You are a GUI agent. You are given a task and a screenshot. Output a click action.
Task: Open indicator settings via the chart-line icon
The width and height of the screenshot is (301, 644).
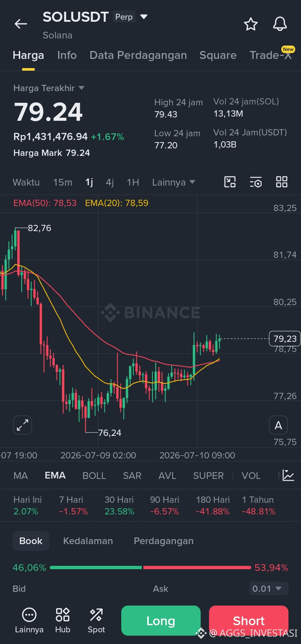288,475
